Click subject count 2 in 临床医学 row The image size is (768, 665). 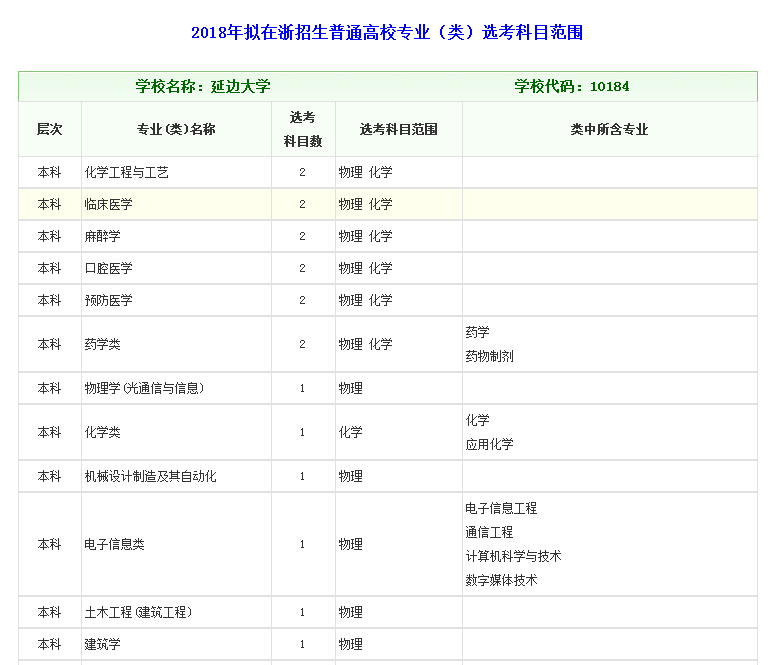pos(302,204)
